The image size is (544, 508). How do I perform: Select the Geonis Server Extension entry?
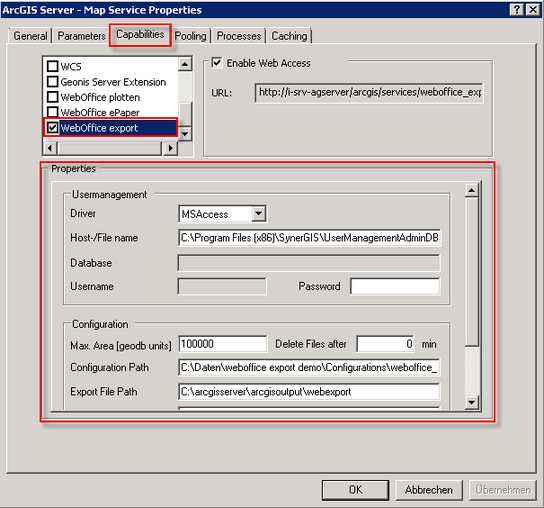coord(113,82)
